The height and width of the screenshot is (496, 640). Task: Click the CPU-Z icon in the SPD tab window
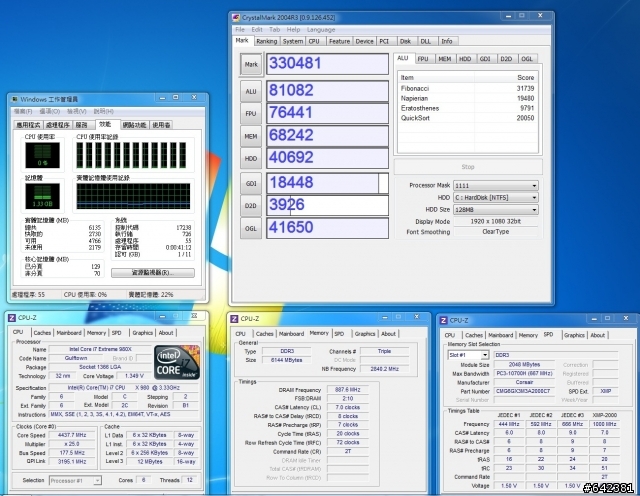coord(443,320)
